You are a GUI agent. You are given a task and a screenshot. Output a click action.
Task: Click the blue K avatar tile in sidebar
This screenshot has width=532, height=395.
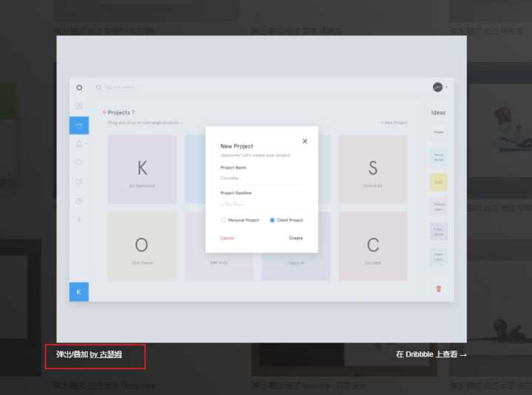pos(79,292)
